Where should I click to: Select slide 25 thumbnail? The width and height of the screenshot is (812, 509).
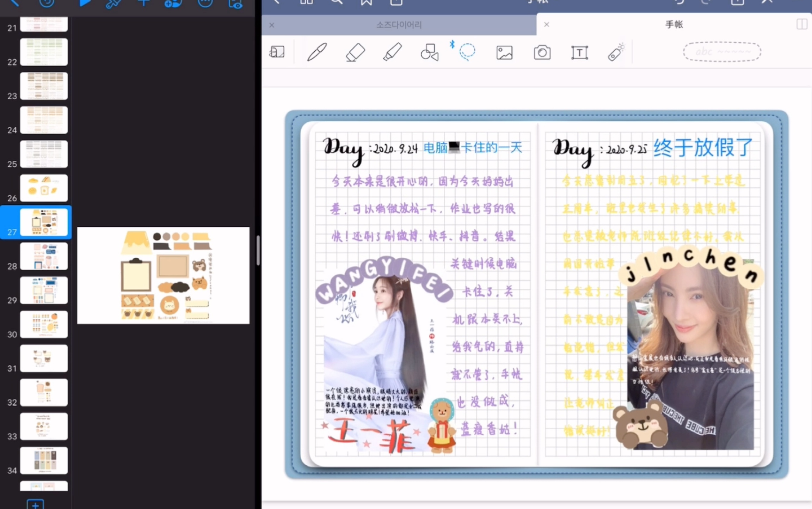44,154
